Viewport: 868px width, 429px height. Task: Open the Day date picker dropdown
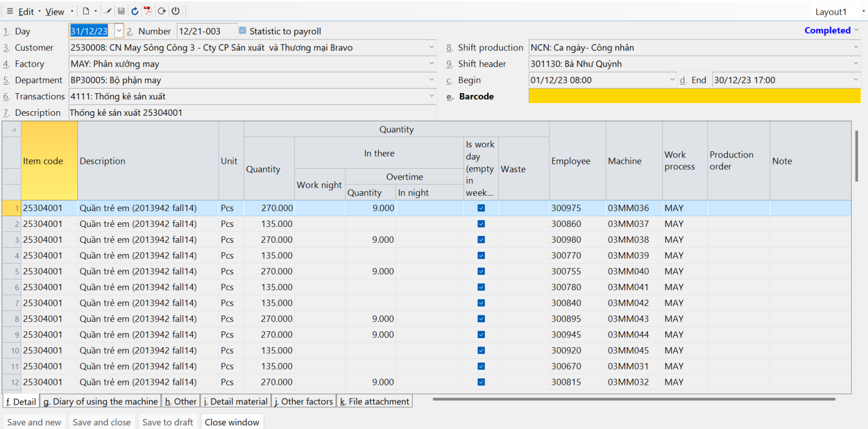tap(118, 31)
